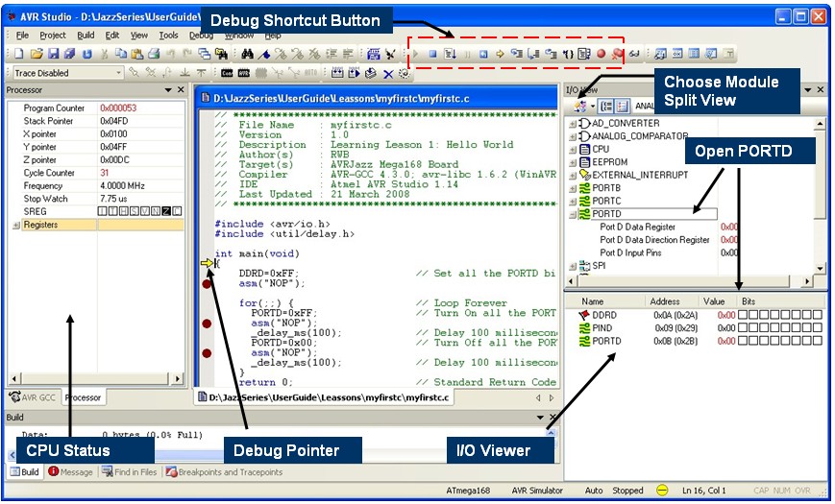Image resolution: width=835 pixels, height=504 pixels.
Task: Click the yellow status indicator in the status bar
Action: [662, 491]
